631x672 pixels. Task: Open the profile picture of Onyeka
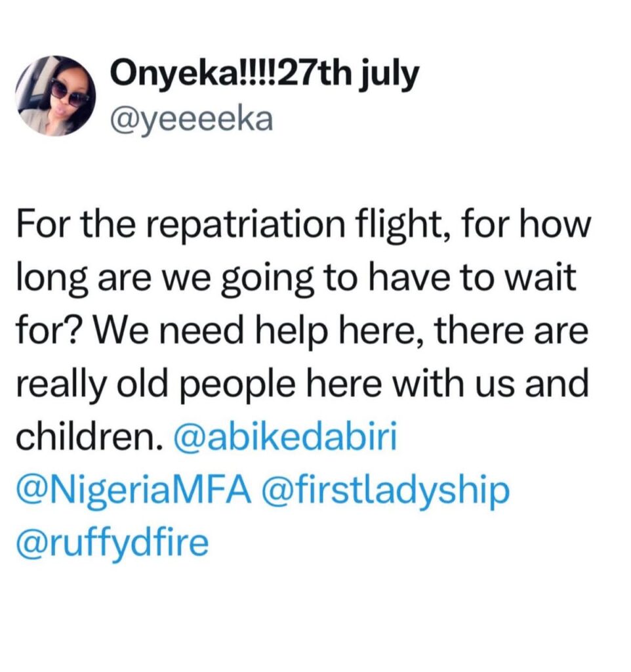[x=55, y=96]
